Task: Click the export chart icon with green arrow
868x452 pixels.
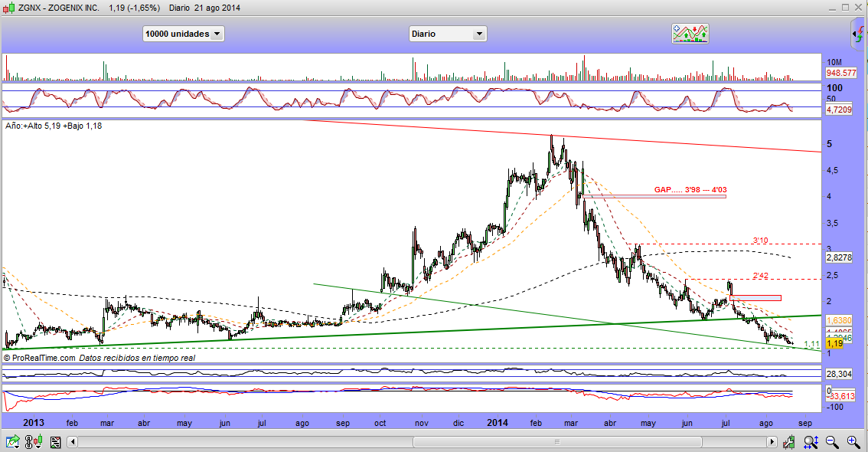Action: click(x=12, y=442)
